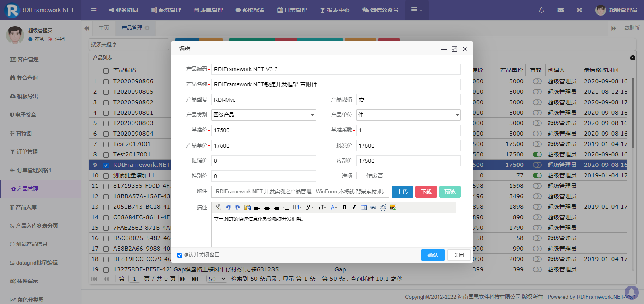Align description text right
Viewport: 644px width, 304px height.
tap(277, 207)
